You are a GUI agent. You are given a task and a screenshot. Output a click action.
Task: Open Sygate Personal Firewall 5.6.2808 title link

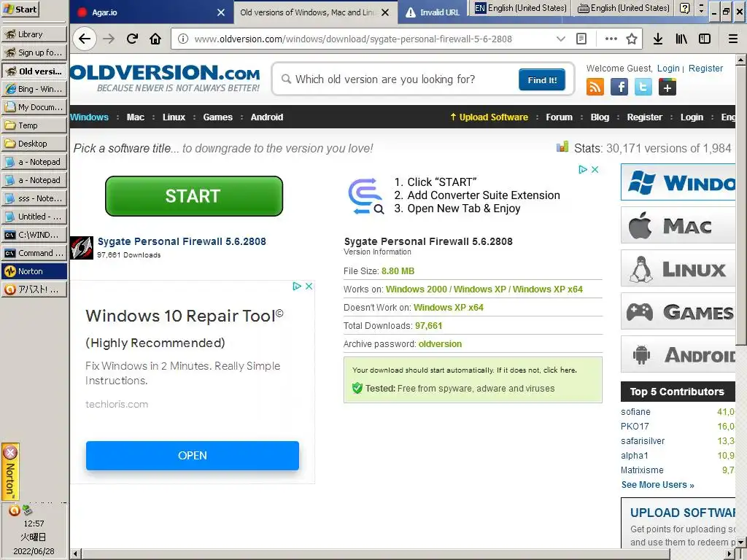[x=182, y=241]
